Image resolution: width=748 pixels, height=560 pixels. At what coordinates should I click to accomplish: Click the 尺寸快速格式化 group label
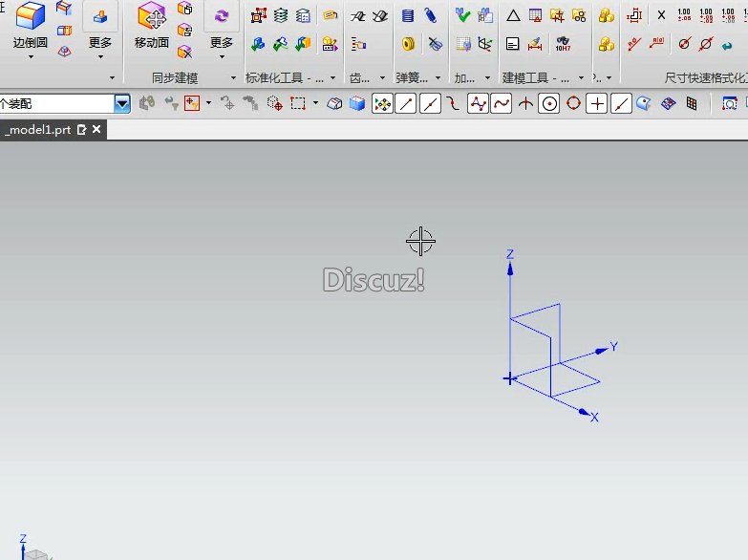click(706, 77)
